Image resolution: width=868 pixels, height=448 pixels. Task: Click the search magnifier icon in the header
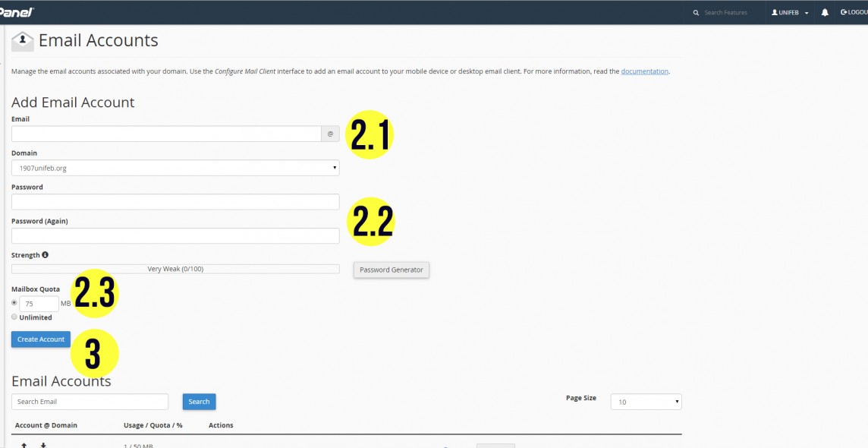[696, 13]
